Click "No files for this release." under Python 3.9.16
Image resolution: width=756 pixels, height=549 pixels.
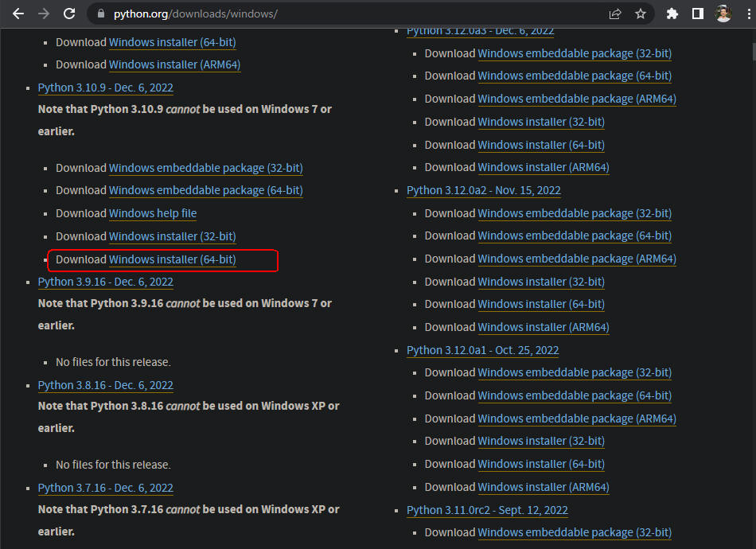(113, 362)
